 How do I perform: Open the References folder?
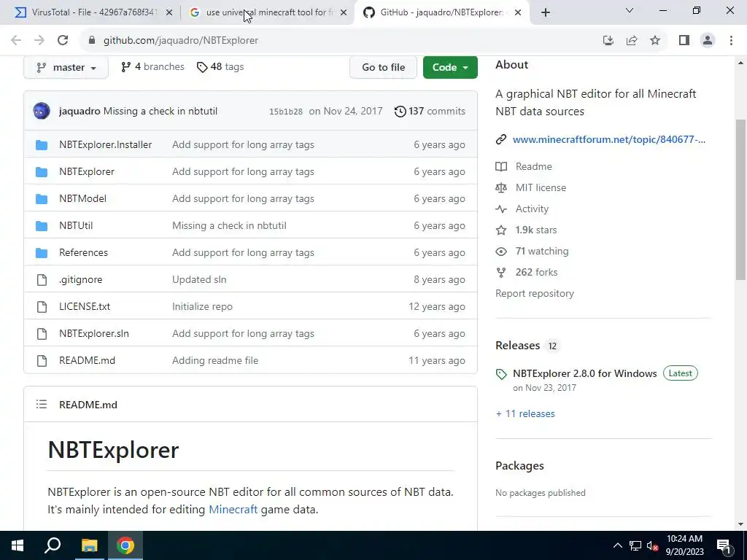(83, 253)
